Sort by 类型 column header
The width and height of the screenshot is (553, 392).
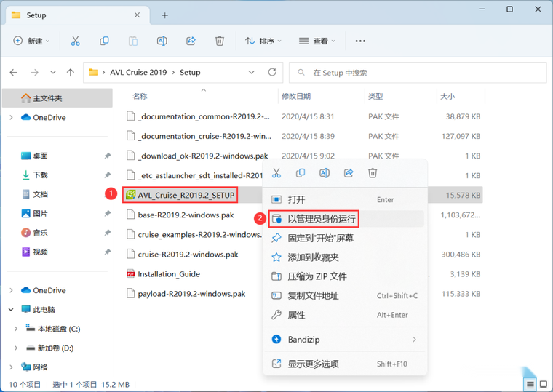point(375,96)
